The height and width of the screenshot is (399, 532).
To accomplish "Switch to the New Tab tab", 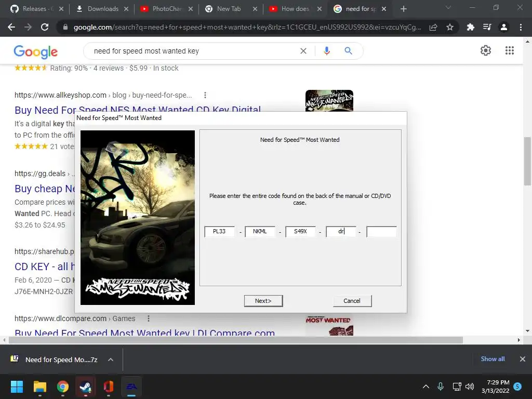I will point(229,9).
